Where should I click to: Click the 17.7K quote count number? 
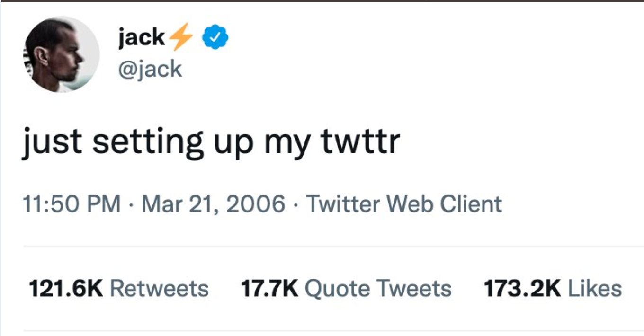coord(269,288)
